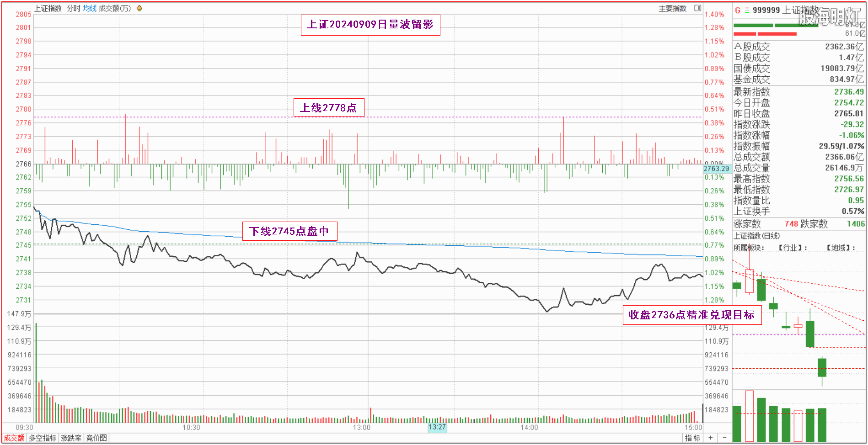
Task: Switch to the 涨跌率 tab
Action: (x=71, y=438)
